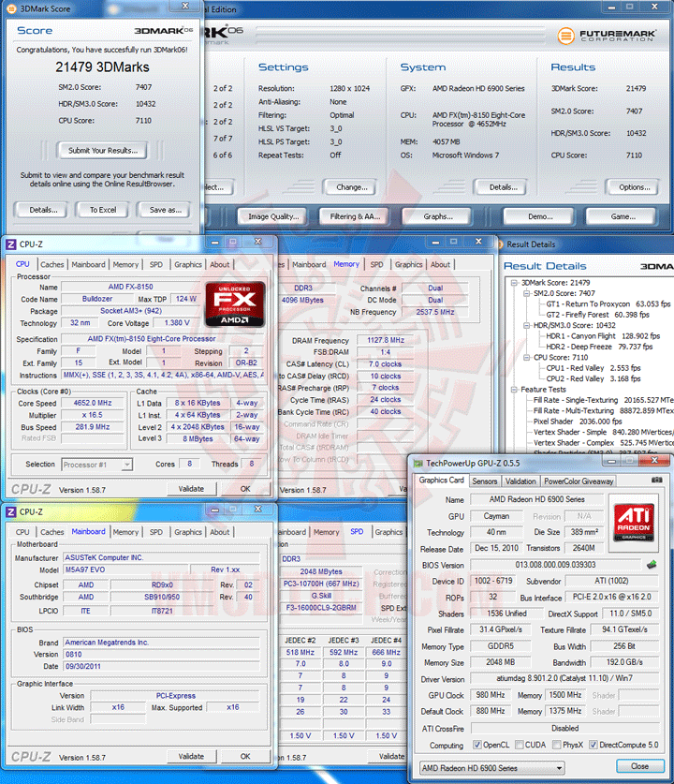Click the AMD FX Unlocked processor logo
The width and height of the screenshot is (674, 784).
click(235, 304)
